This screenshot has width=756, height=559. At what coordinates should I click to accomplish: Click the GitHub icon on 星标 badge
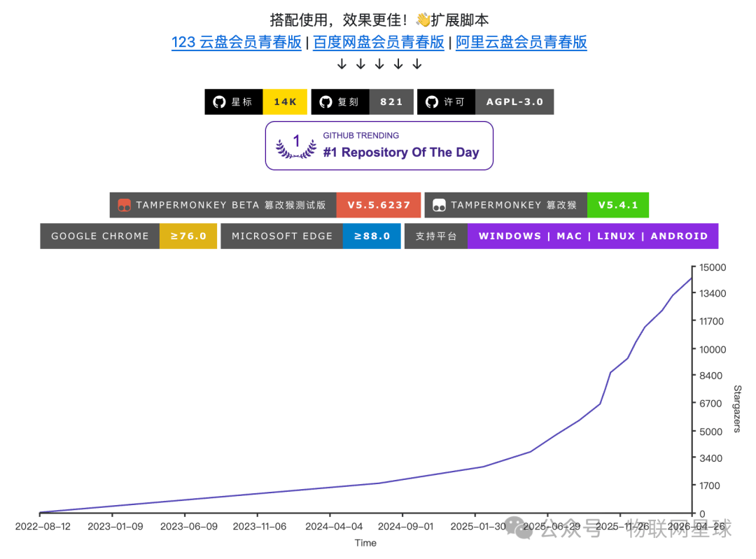(219, 101)
